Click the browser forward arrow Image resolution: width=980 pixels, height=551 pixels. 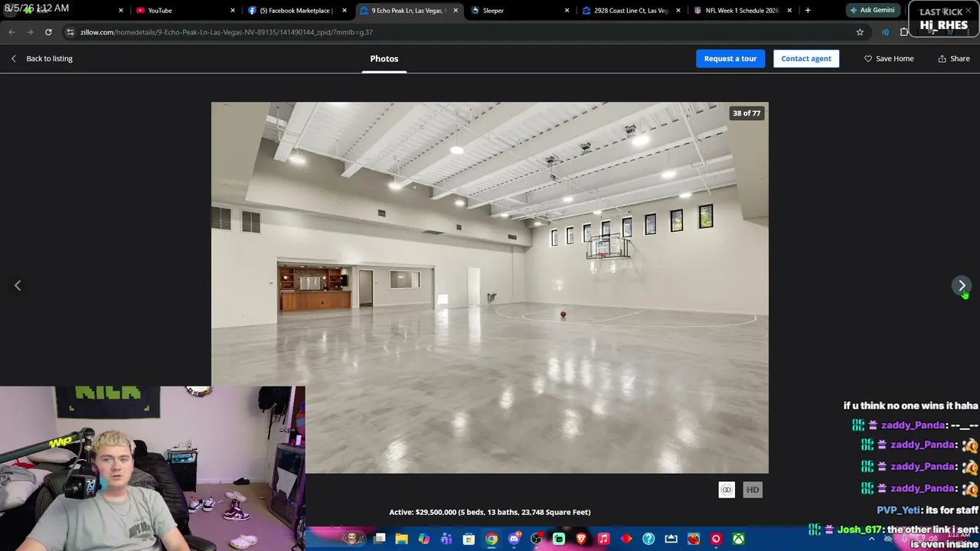[x=30, y=32]
